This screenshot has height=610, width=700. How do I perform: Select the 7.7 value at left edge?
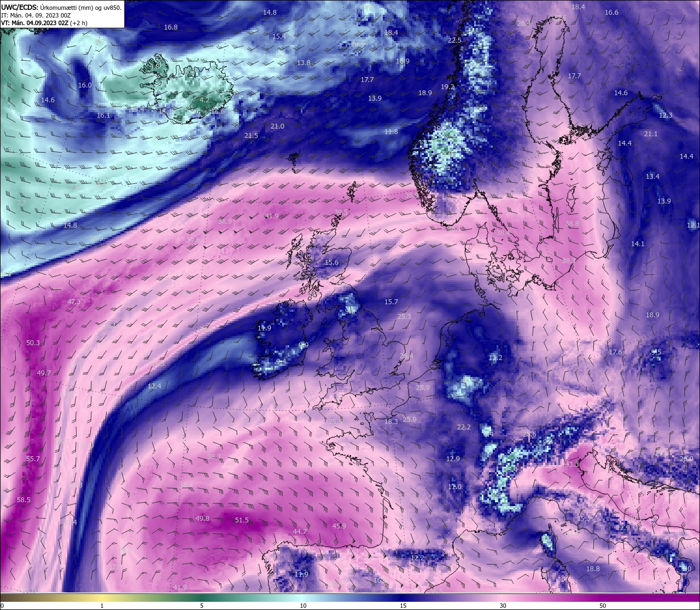point(21,202)
